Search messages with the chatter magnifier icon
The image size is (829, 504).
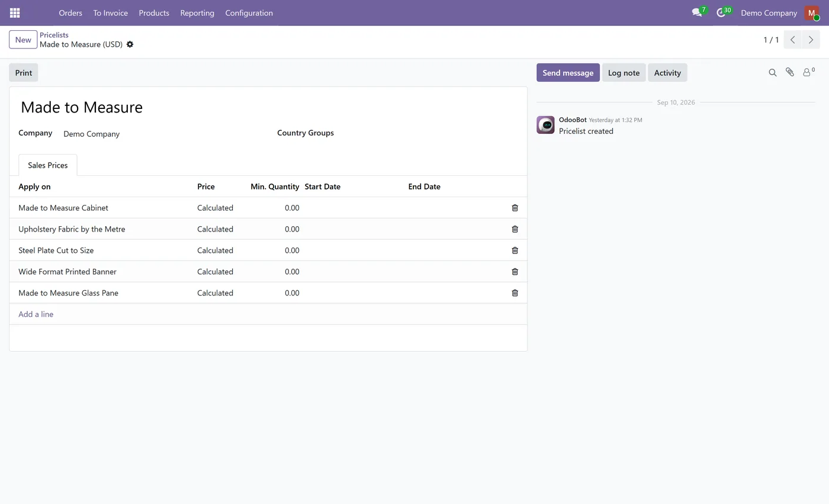pos(773,72)
